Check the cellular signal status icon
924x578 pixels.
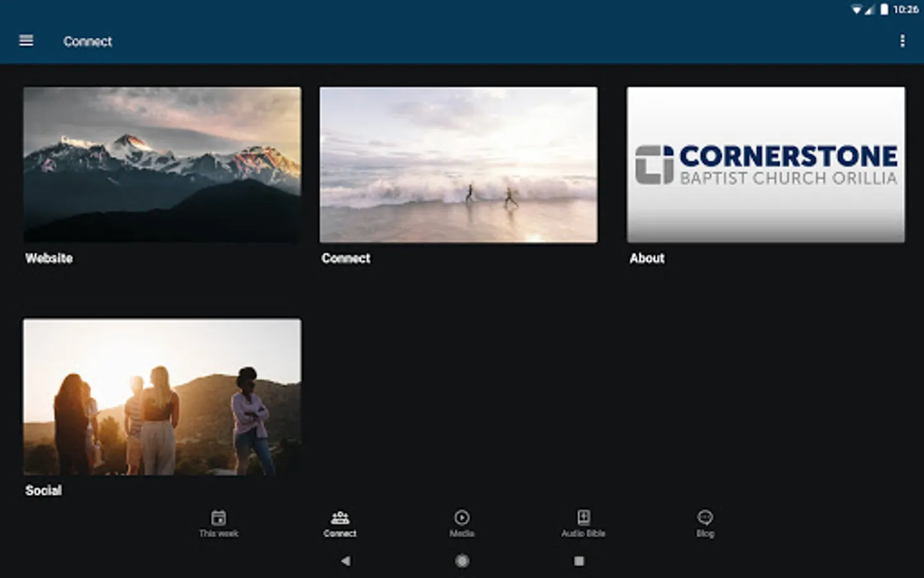coord(869,10)
